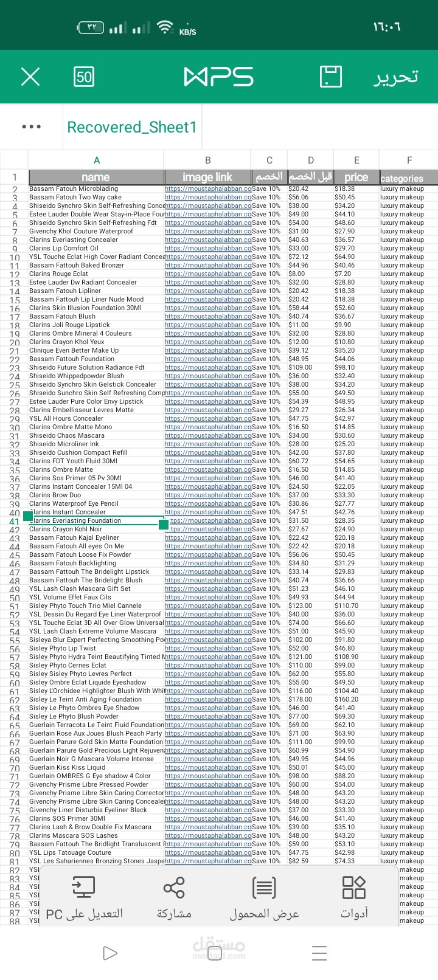
Task: Select cell Shiseido Chaos Mascara
Action: pyautogui.click(x=96, y=435)
